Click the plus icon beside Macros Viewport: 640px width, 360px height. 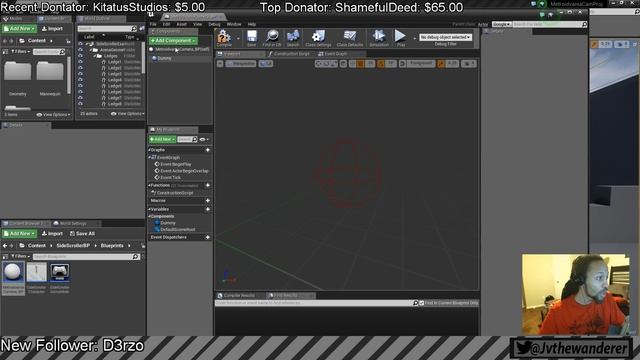click(208, 200)
